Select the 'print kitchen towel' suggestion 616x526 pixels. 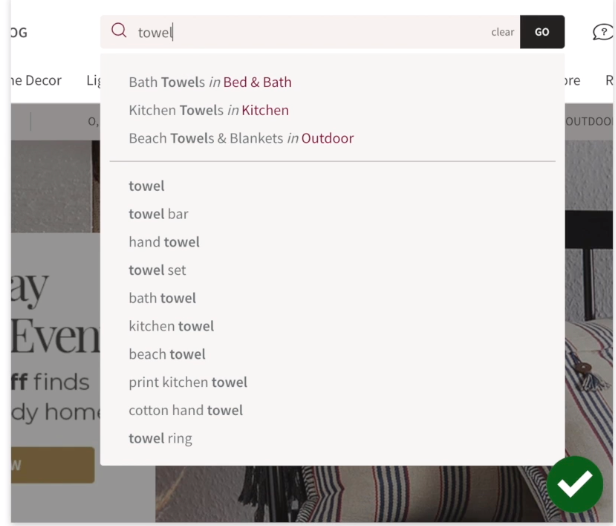(188, 382)
